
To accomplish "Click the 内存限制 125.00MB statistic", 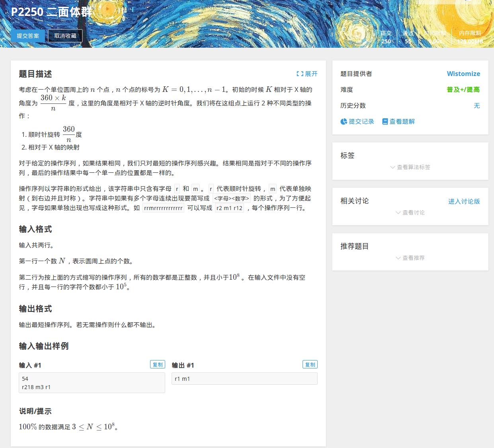I will (470, 37).
